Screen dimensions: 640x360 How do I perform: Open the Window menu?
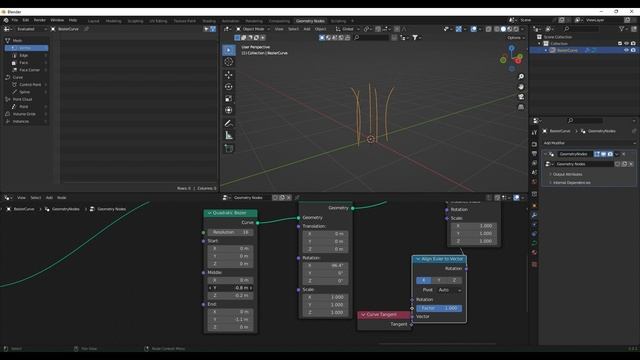pyautogui.click(x=57, y=20)
